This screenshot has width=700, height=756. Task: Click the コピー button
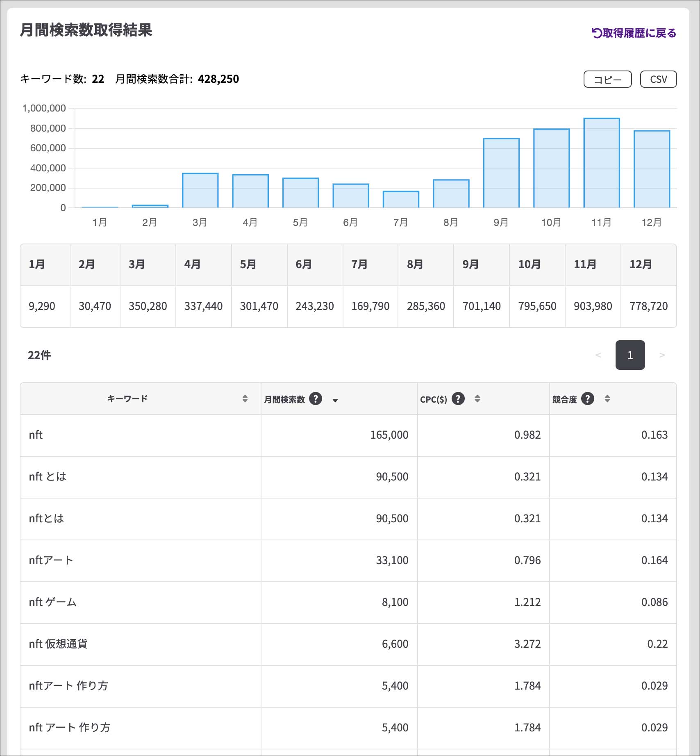tap(607, 79)
